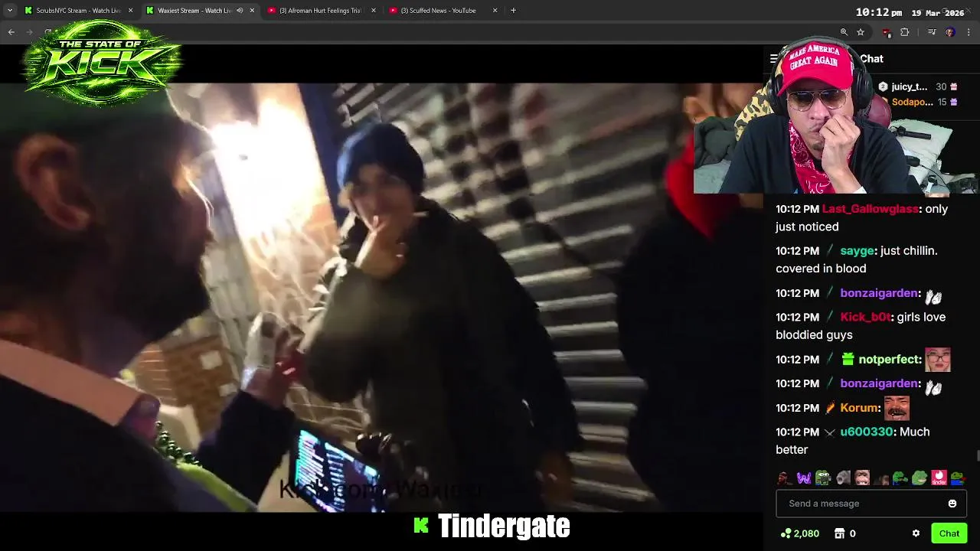The height and width of the screenshot is (551, 980).
Task: Click the browser forward arrow
Action: coord(30,32)
